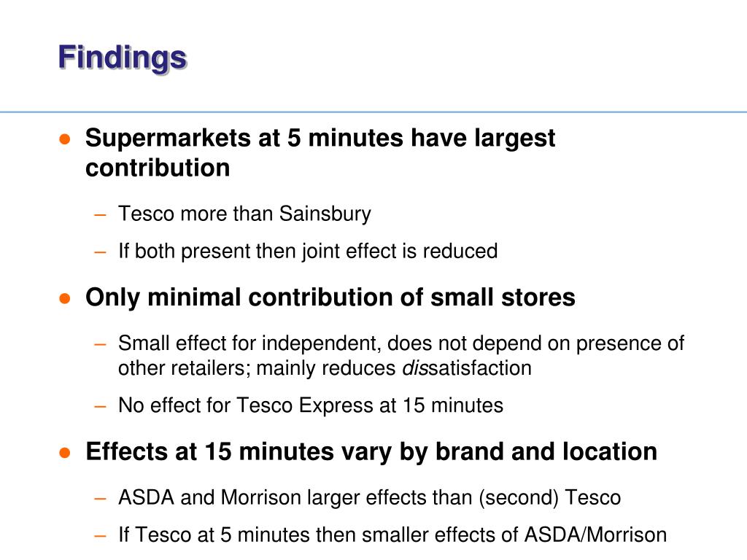747x560 pixels.
Task: Click the heading Supermarkets at 5 minutes
Action: (320, 153)
